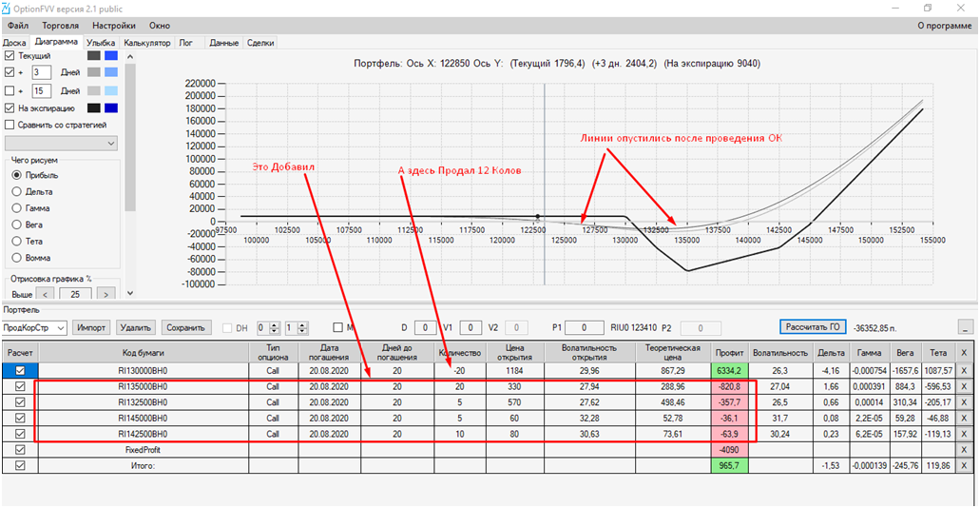Collapse portfolio panel with underscore button
Screen dimensions: 980x508
965,326
